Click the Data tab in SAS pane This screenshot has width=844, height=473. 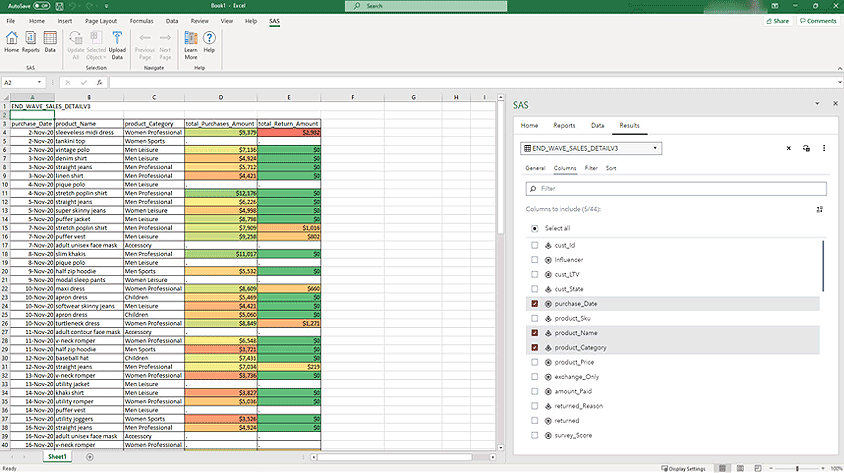[597, 125]
